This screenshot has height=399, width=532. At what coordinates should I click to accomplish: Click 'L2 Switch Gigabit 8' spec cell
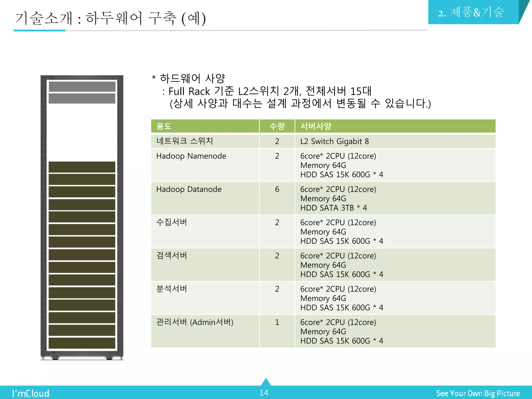point(395,141)
